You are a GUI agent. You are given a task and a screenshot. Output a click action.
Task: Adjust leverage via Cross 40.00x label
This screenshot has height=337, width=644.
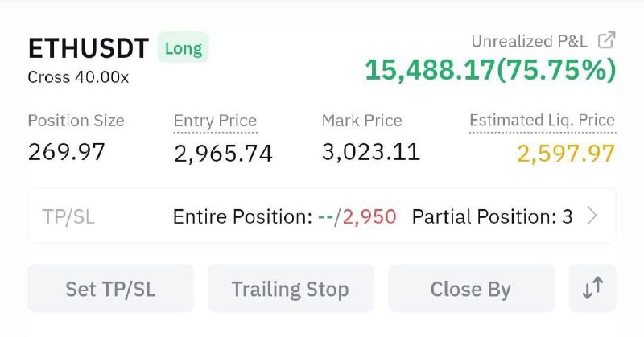click(x=78, y=77)
